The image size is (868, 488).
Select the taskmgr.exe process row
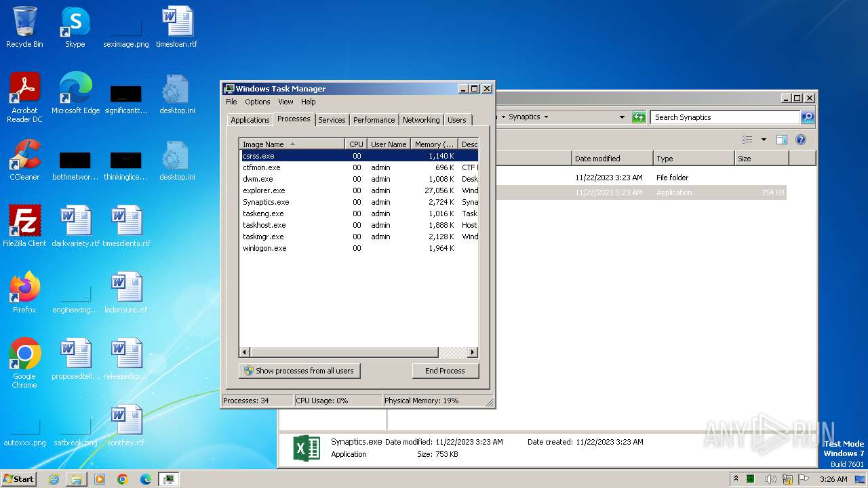(359, 237)
